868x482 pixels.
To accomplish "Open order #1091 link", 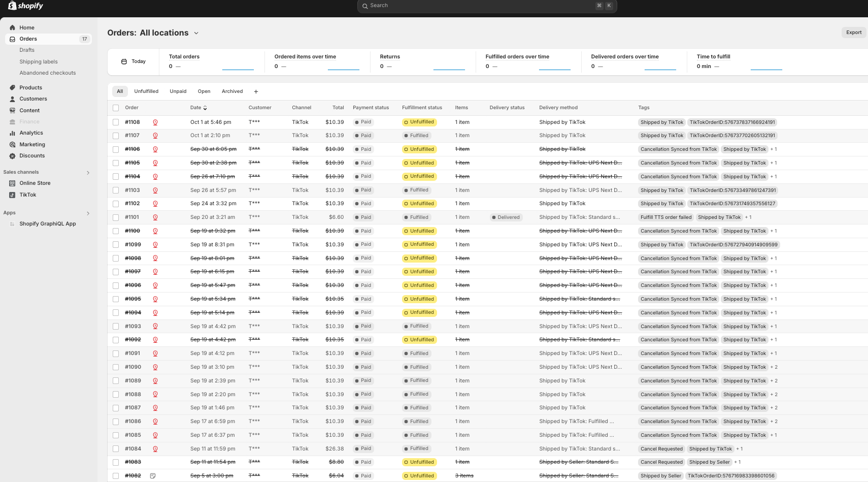I will pos(132,354).
